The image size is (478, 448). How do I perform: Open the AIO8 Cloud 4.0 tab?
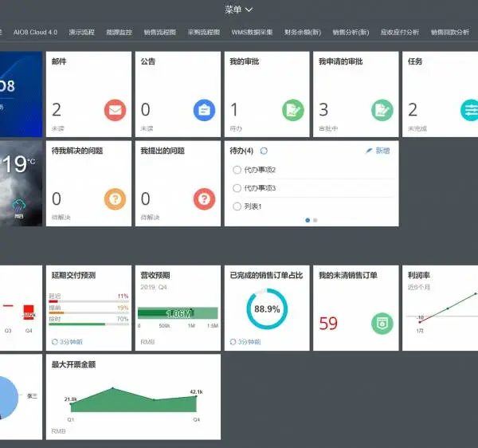pos(35,32)
